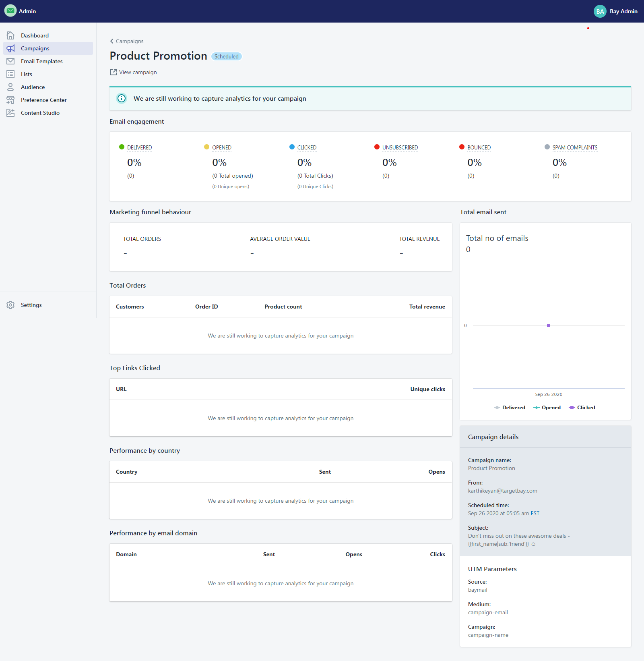Click the Order ID column header
644x661 pixels.
[x=206, y=307]
